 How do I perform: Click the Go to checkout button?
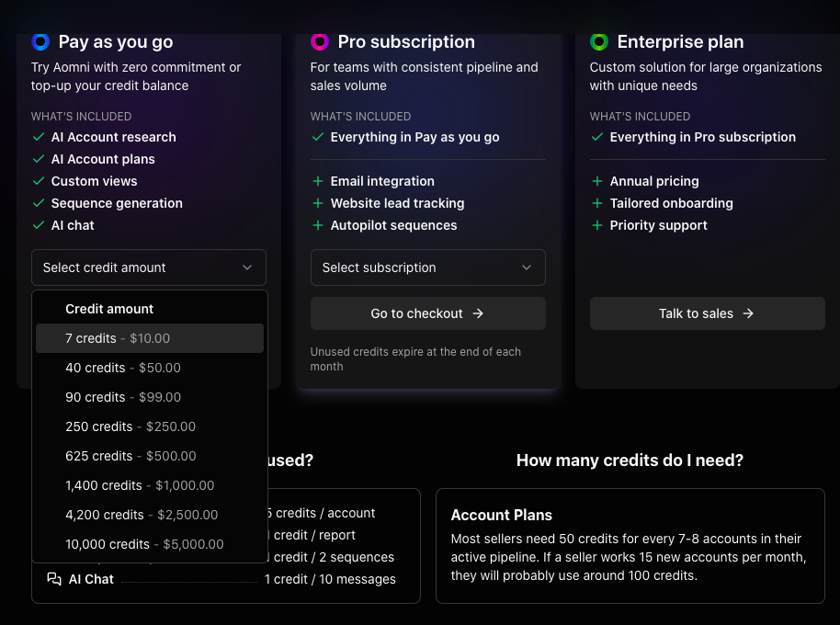click(427, 313)
